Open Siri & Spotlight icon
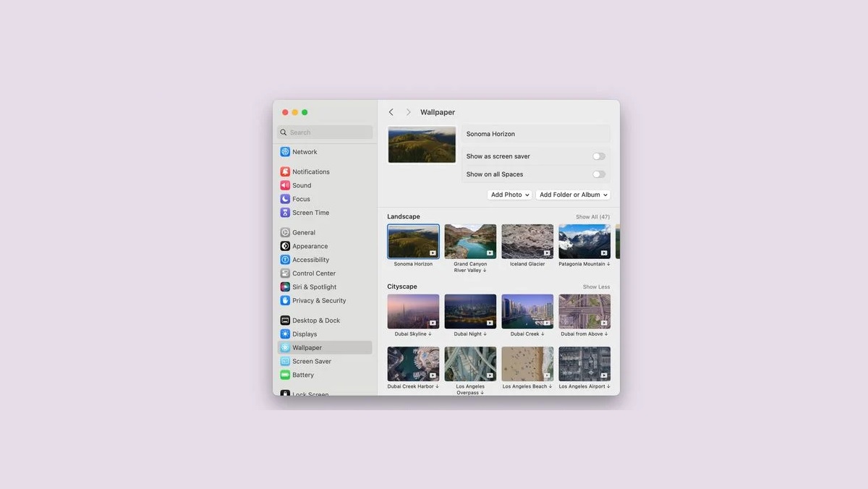 (x=285, y=287)
